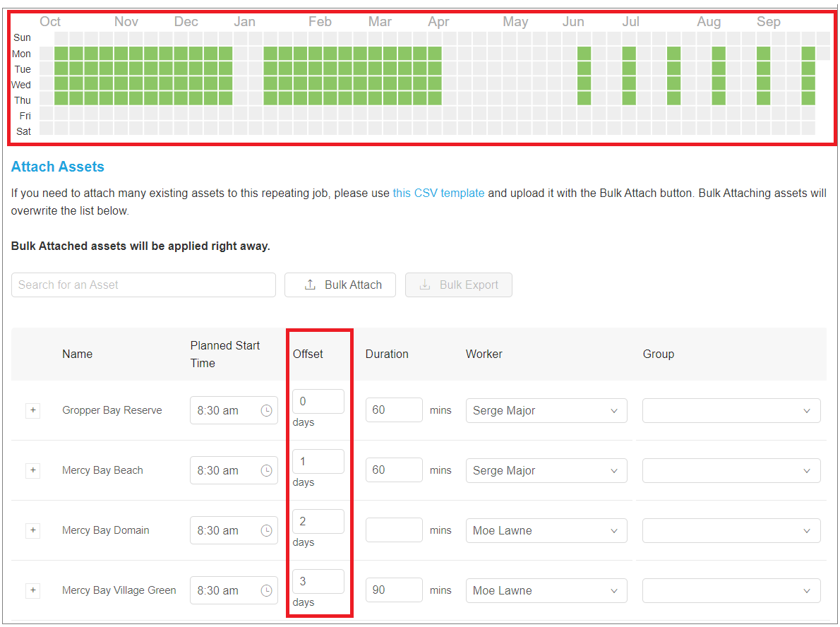840x627 pixels.
Task: Click the Sun weekday label in calendar
Action: pyautogui.click(x=22, y=37)
